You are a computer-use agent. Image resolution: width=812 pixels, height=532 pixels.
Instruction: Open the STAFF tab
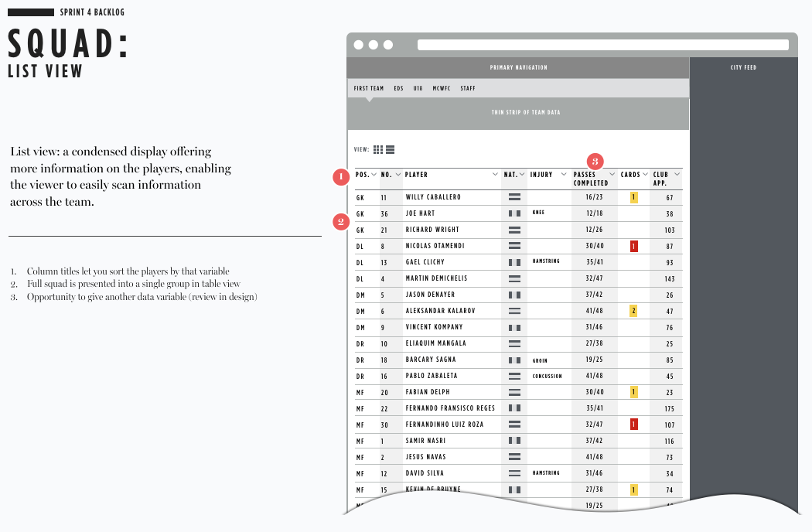[468, 89]
